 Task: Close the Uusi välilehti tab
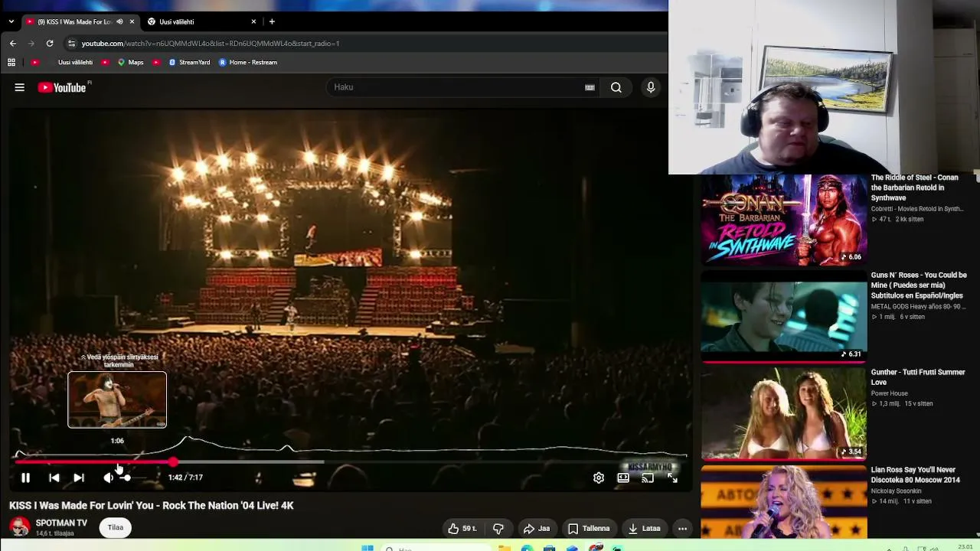coord(253,21)
